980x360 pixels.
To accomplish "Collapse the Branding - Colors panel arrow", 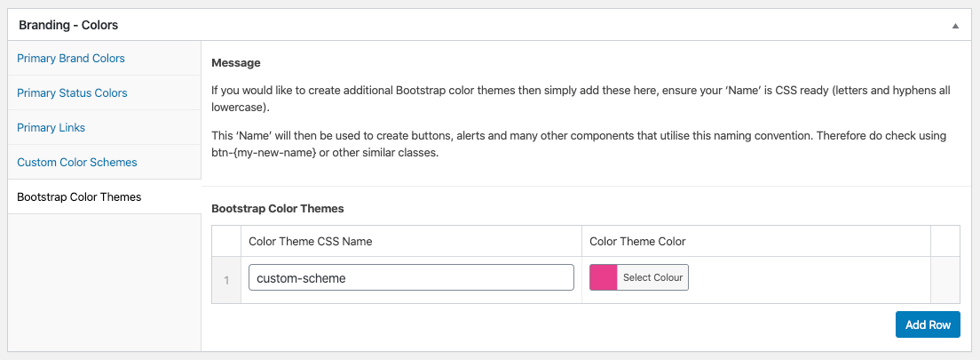I will click(955, 26).
